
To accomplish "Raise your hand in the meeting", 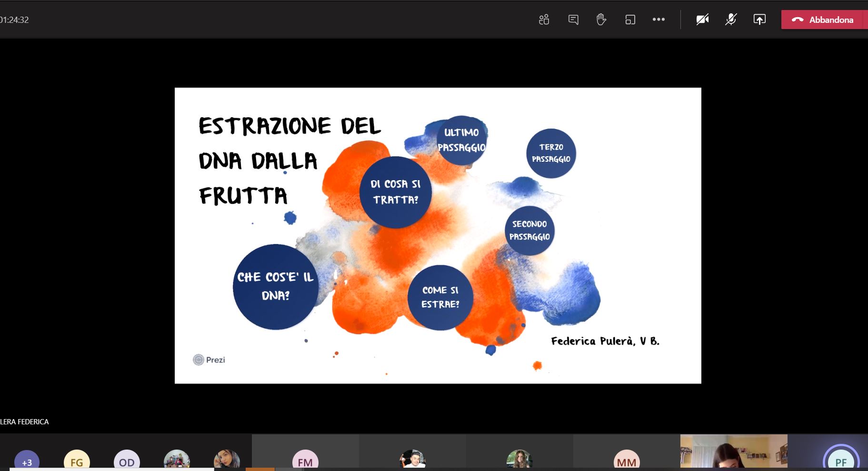I will pos(601,20).
